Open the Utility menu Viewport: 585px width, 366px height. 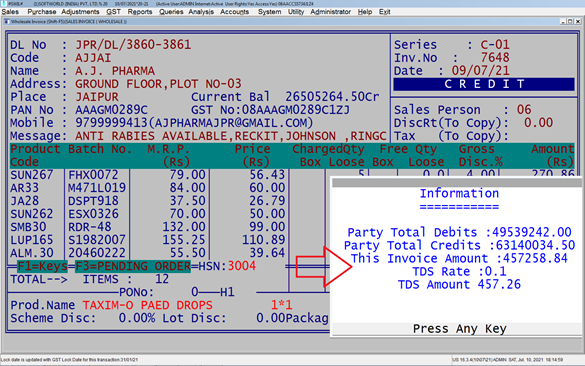click(x=296, y=12)
